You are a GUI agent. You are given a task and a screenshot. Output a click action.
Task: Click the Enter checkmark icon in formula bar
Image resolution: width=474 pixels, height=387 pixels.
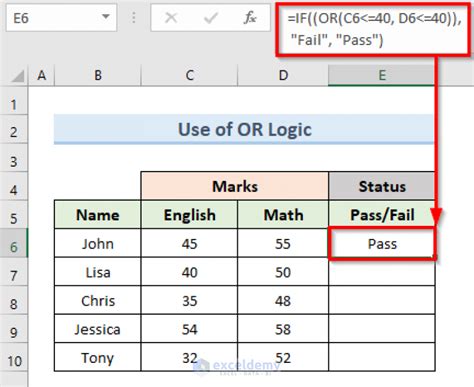coord(211,18)
